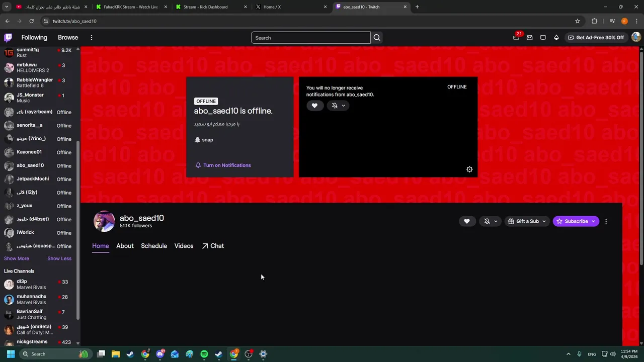The height and width of the screenshot is (362, 644).
Task: Open the Chrome profile icon
Action: tap(624, 21)
